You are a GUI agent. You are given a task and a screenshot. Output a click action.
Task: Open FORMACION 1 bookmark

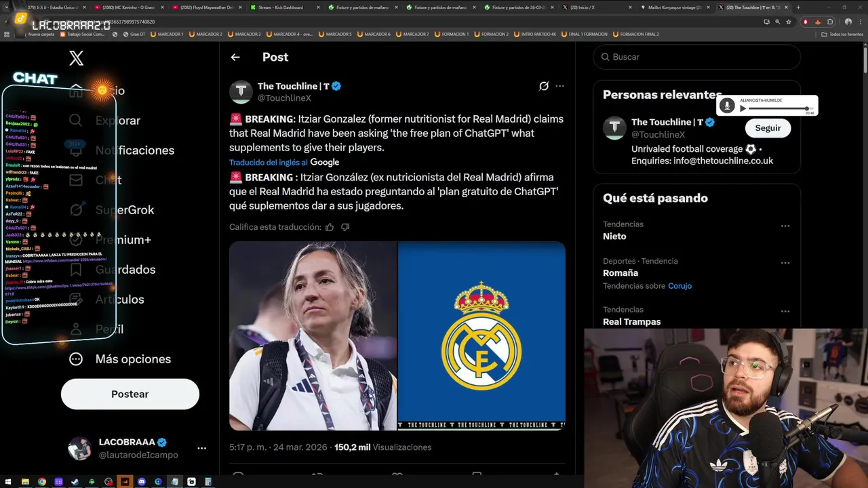click(x=452, y=34)
